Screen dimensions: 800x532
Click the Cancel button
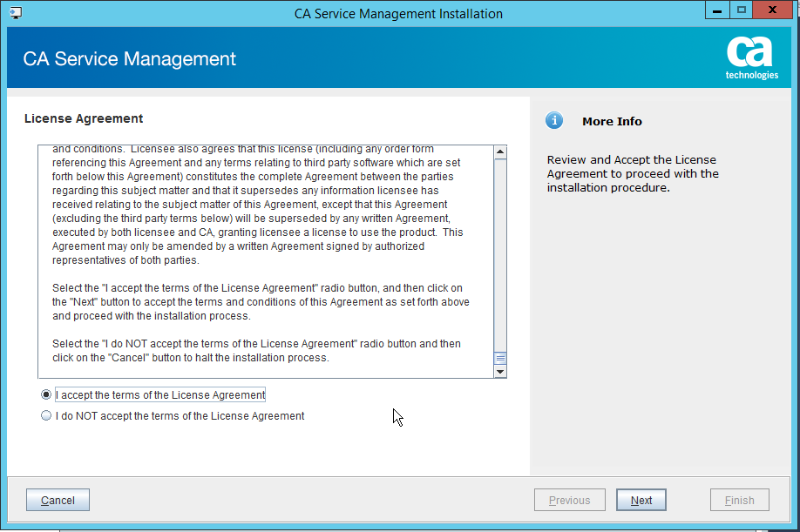point(57,500)
